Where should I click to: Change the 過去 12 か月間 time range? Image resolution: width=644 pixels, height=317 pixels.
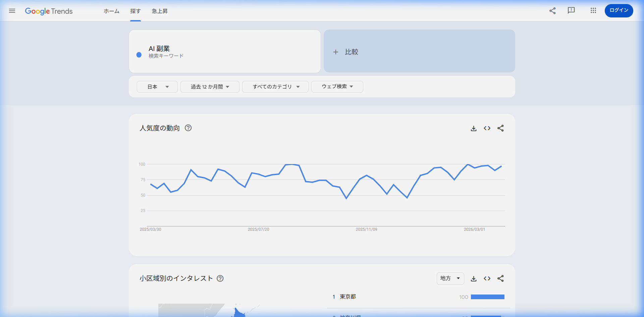click(x=210, y=87)
